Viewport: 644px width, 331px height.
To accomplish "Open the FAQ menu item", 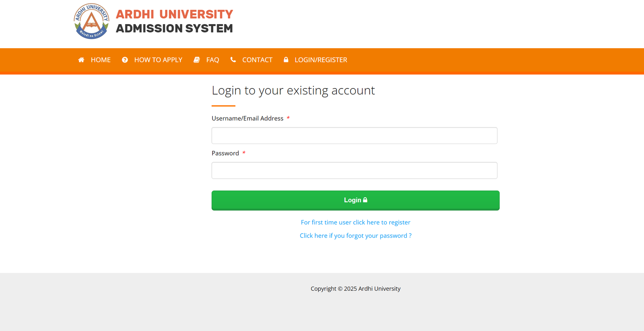I will point(213,60).
